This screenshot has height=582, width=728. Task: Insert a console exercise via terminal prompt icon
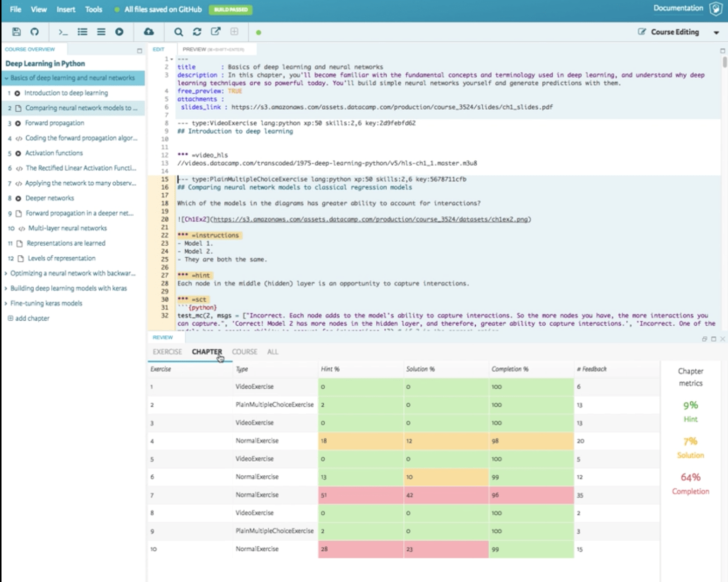click(x=63, y=32)
